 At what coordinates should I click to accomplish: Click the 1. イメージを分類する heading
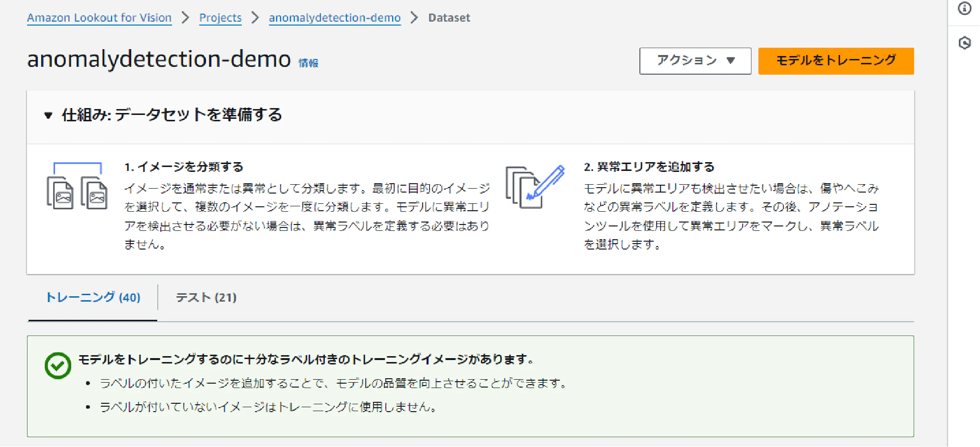point(184,167)
